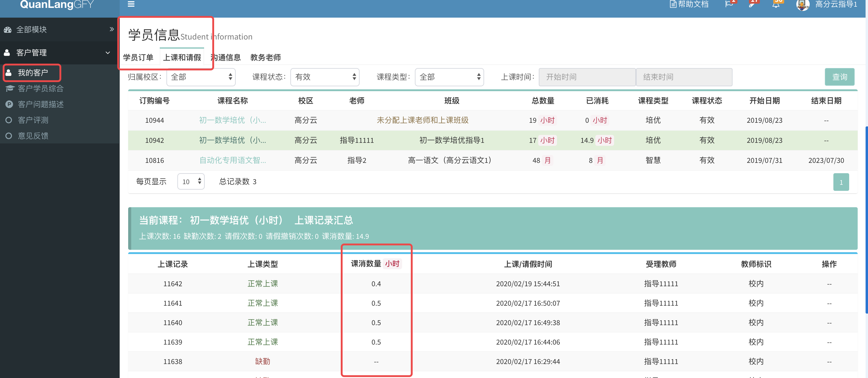Viewport: 868px width, 378px height.
Task: Open the 客户问题描述 sidebar item
Action: point(40,104)
